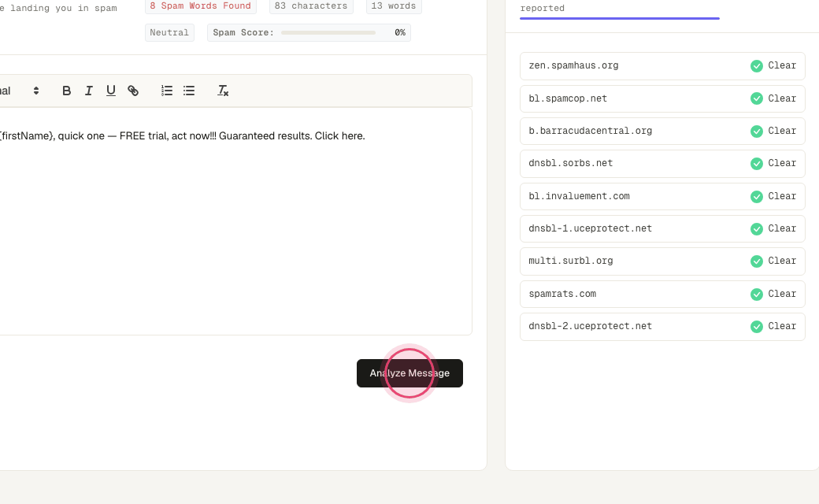
Task: Click green check icon for bl.spamcop.net
Action: click(756, 98)
